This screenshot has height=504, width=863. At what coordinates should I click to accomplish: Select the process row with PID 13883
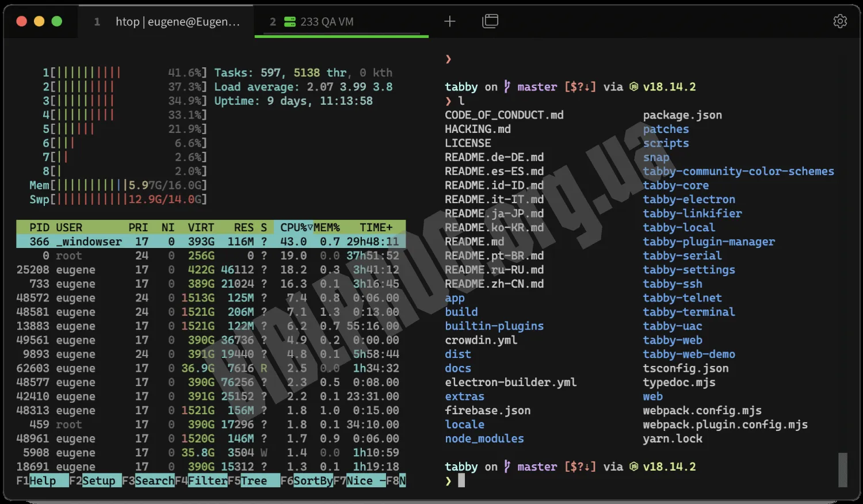click(211, 326)
